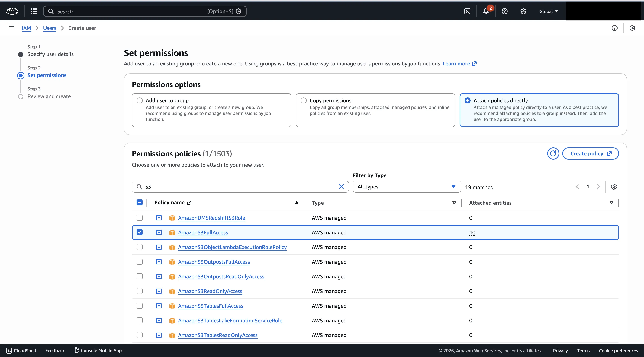This screenshot has width=644, height=357.
Task: Click the AmazonS3ReadOnlyAccess policy box icon
Action: point(172,291)
